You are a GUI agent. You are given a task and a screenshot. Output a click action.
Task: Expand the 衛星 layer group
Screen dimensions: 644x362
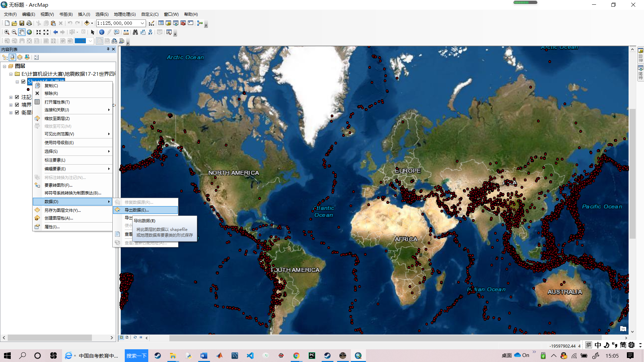[11, 113]
